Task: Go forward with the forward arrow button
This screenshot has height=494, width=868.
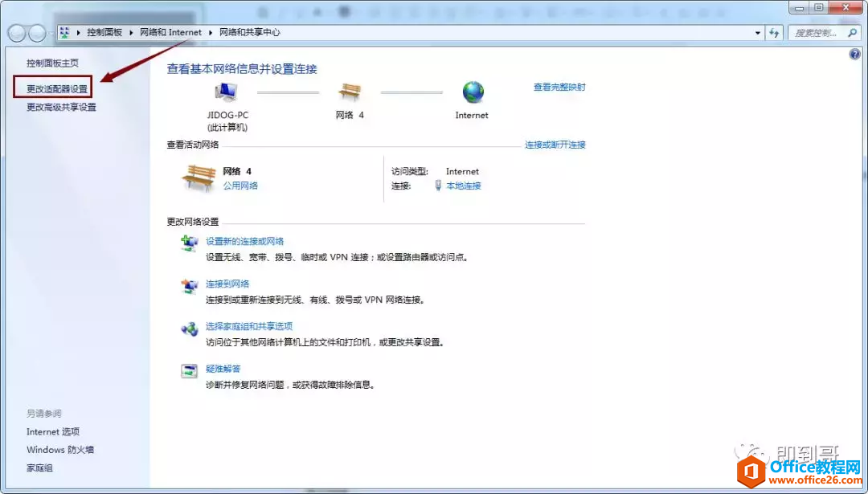Action: click(x=37, y=33)
